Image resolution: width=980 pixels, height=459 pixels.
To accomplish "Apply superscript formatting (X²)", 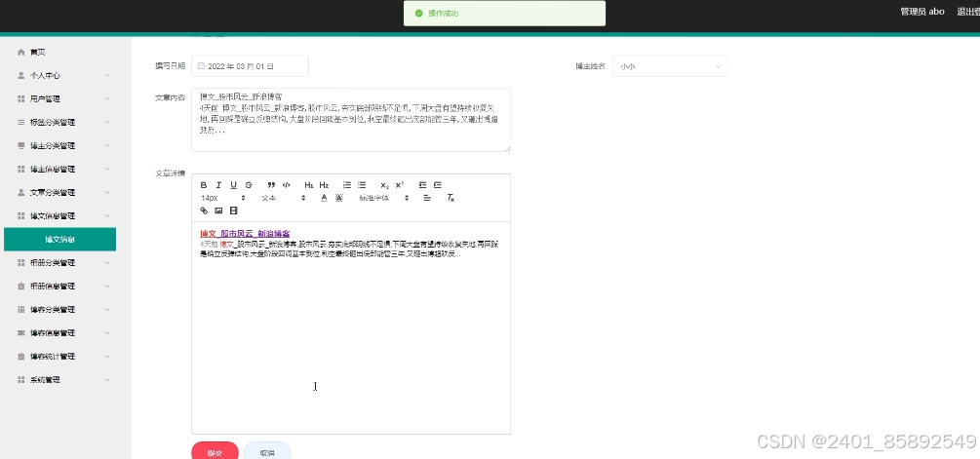I will coord(400,185).
